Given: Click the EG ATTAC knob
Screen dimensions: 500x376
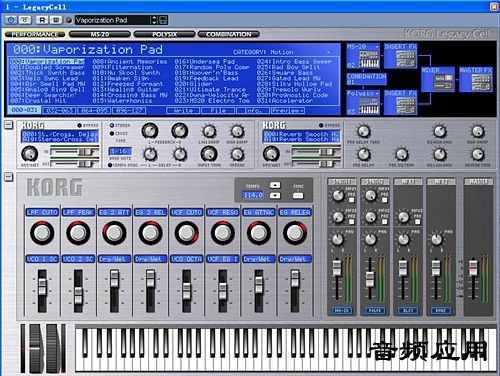Looking at the screenshot, I should coord(259,233).
